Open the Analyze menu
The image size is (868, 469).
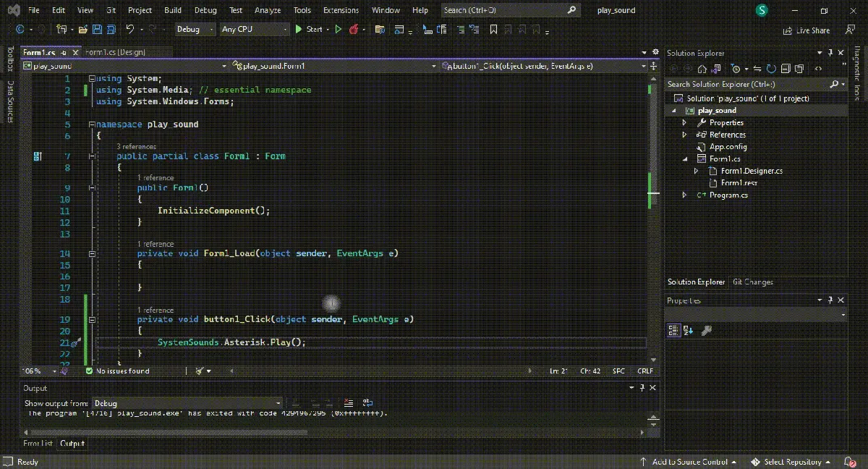269,10
